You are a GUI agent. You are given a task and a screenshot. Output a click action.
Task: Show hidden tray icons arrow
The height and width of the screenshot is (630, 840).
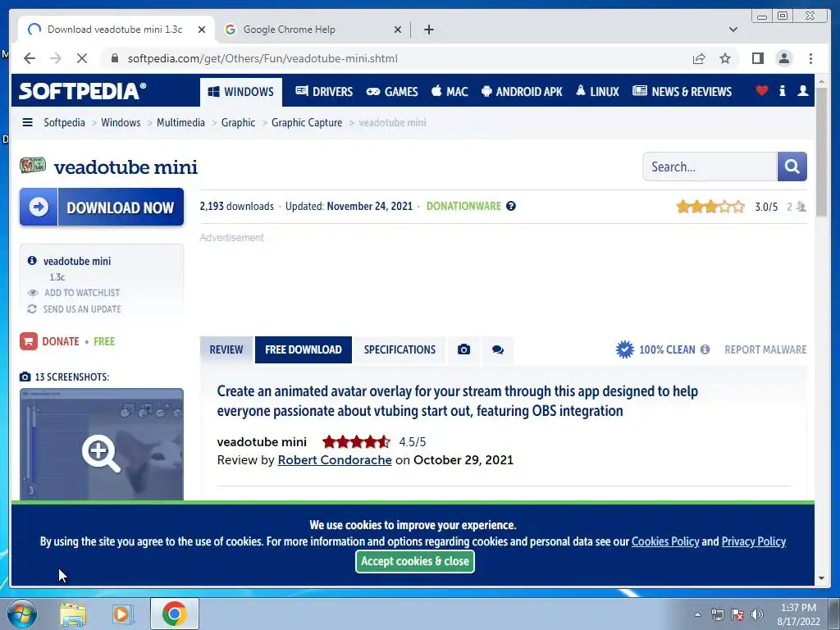click(697, 614)
